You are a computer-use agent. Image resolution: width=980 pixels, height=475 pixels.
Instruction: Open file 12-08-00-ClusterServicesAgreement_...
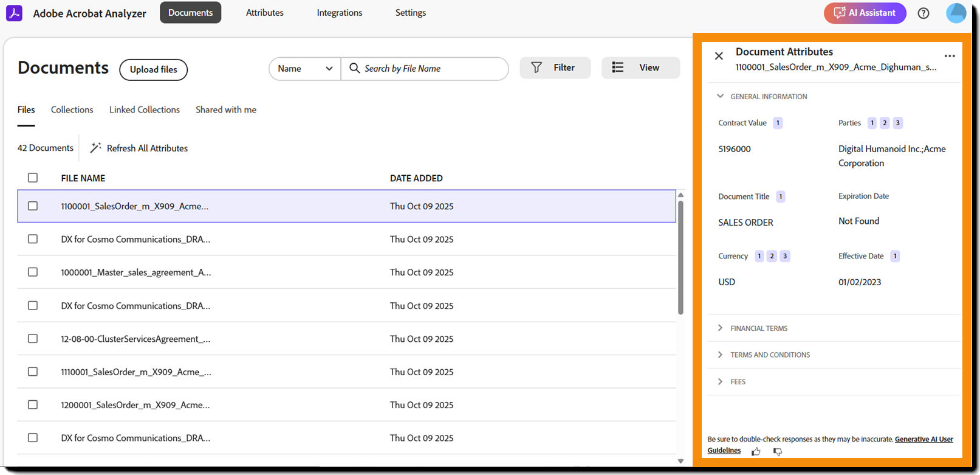pyautogui.click(x=135, y=339)
